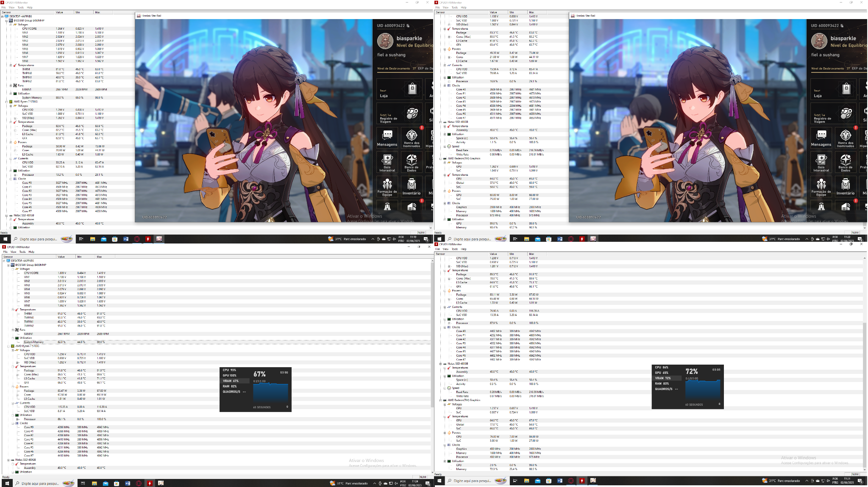Open the Loja shop icon in the top-left game window

(x=412, y=89)
